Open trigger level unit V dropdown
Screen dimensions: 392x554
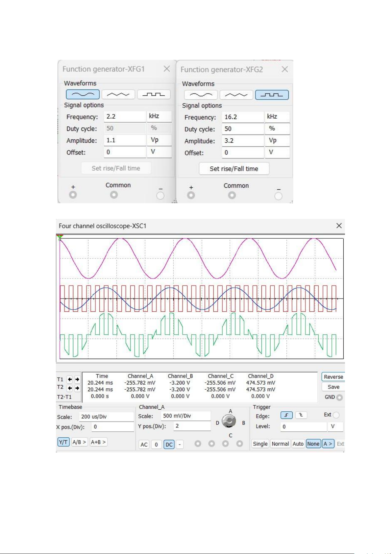click(x=335, y=426)
